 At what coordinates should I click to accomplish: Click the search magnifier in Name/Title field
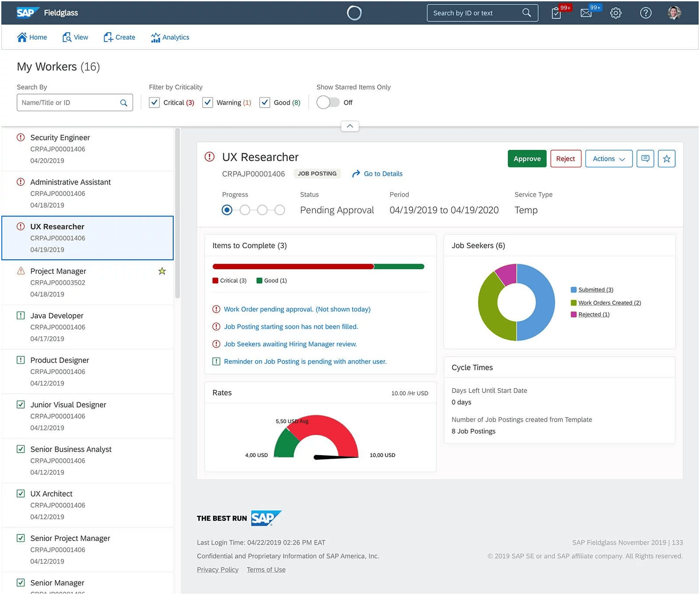(124, 103)
